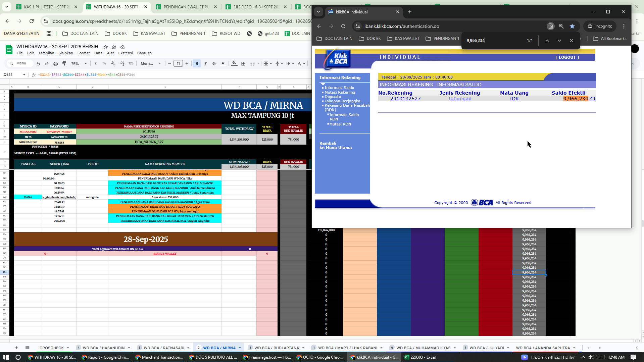Open Windows Start menu
The image size is (644, 362).
point(6,357)
